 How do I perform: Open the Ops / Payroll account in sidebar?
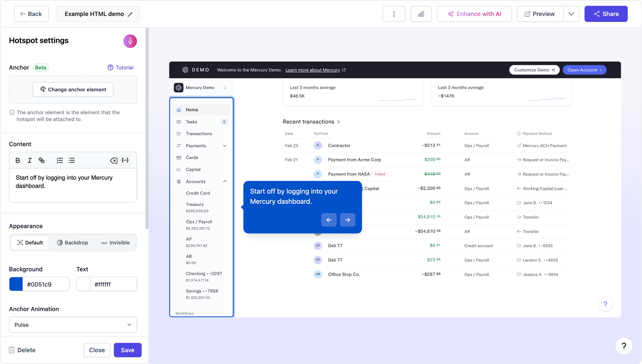point(199,224)
